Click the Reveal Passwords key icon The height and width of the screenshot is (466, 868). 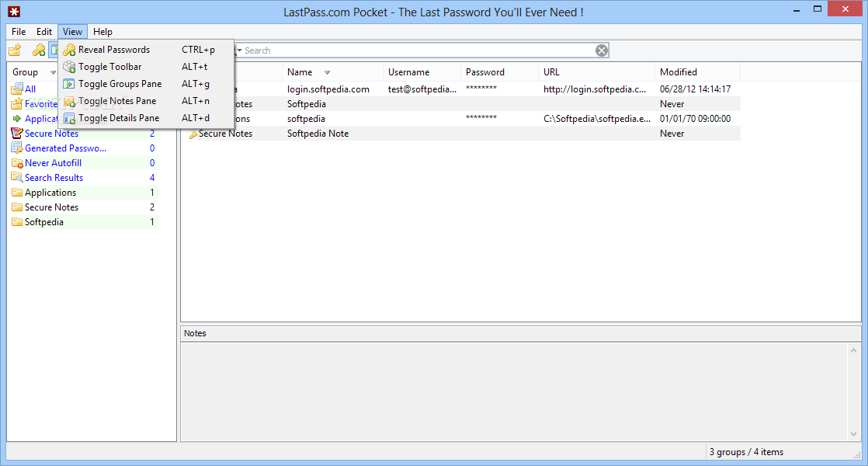pyautogui.click(x=69, y=50)
